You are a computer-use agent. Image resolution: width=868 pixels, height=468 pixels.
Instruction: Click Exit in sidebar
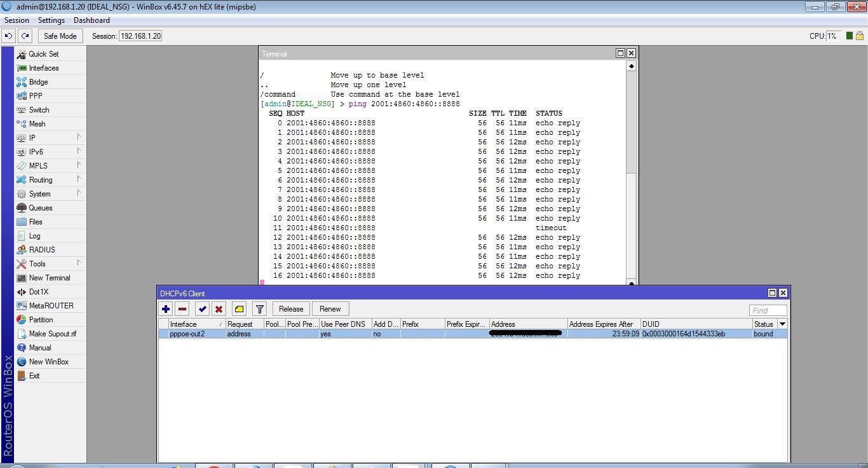(x=34, y=376)
